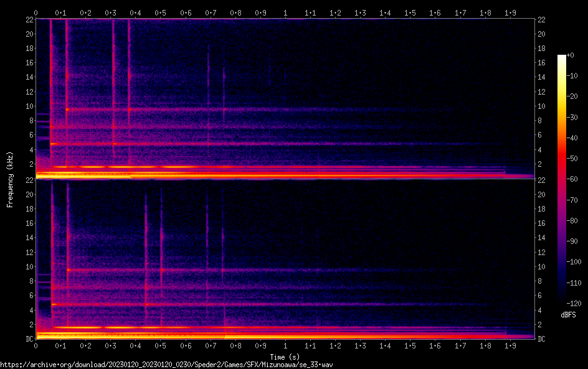Click the dBFS label under the color bar
This screenshot has width=588, height=369.
coord(567,315)
